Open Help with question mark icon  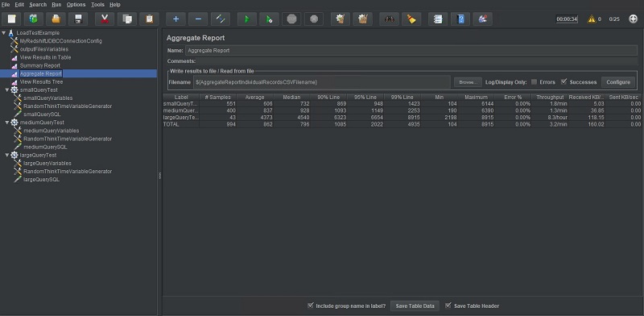point(460,19)
